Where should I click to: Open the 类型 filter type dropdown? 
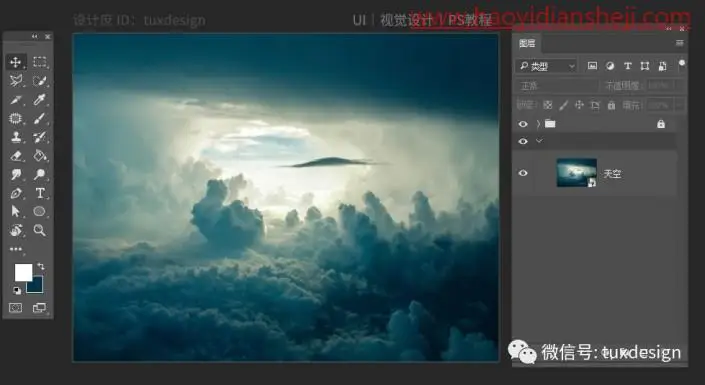point(547,66)
